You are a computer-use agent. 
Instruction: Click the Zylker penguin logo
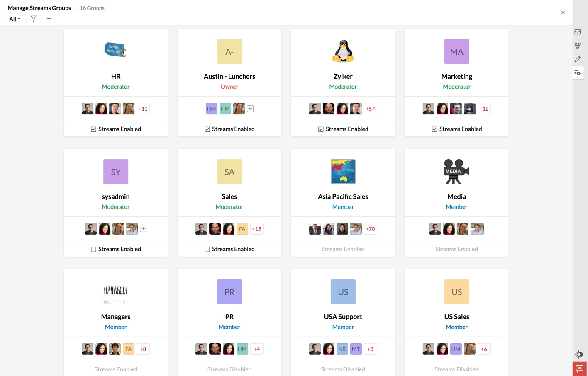(343, 51)
